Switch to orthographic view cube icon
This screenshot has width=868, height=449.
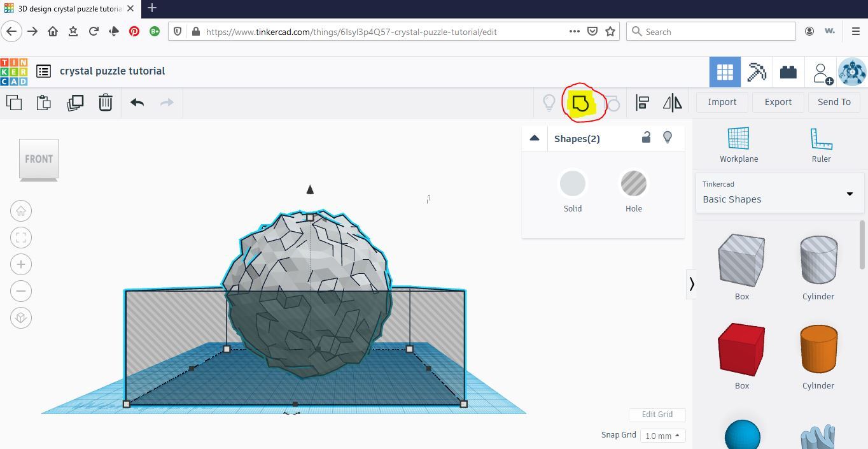tap(21, 318)
